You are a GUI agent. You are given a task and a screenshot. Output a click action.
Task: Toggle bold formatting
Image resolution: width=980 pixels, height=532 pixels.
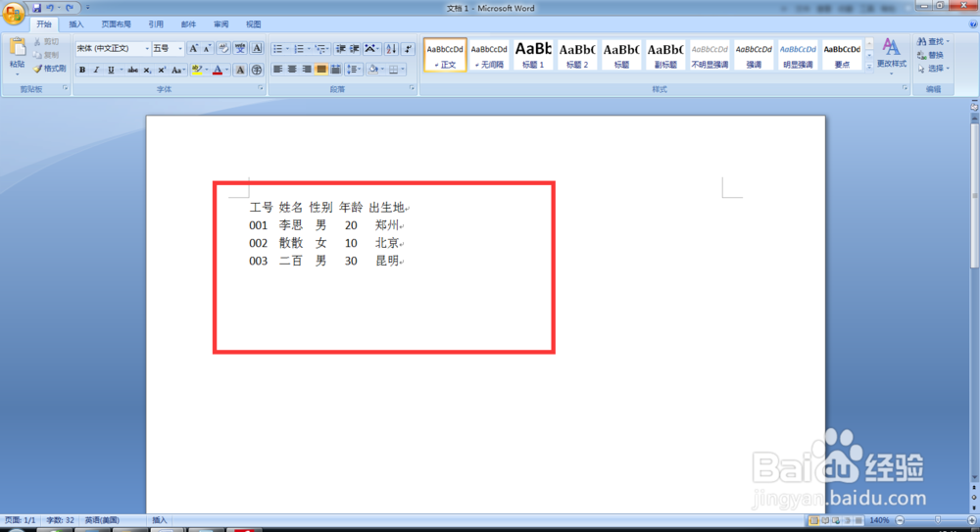click(x=82, y=70)
